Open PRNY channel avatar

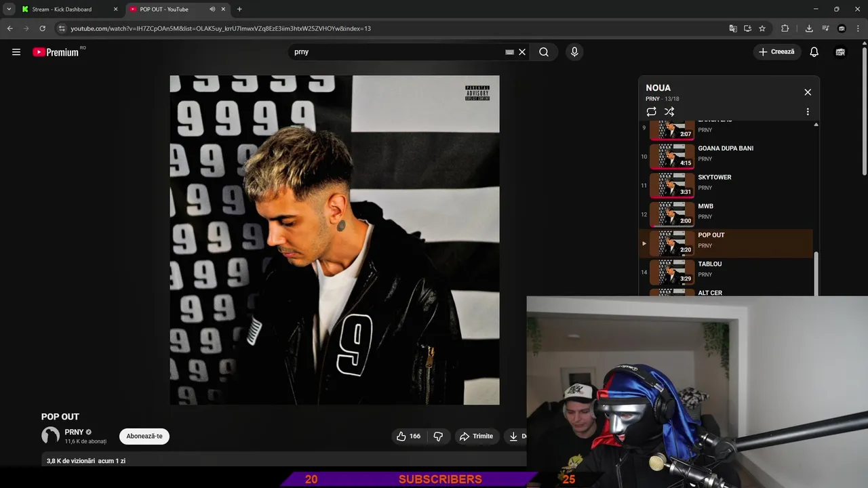point(51,436)
